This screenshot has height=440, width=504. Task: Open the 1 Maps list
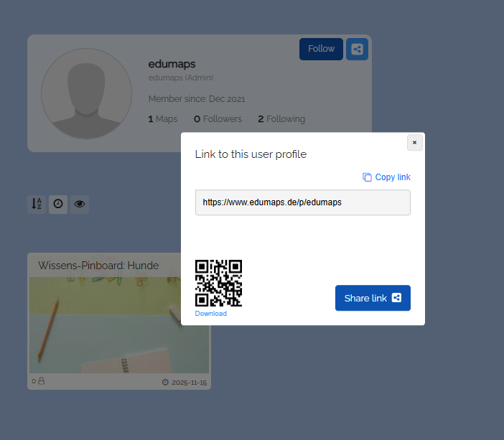(163, 119)
